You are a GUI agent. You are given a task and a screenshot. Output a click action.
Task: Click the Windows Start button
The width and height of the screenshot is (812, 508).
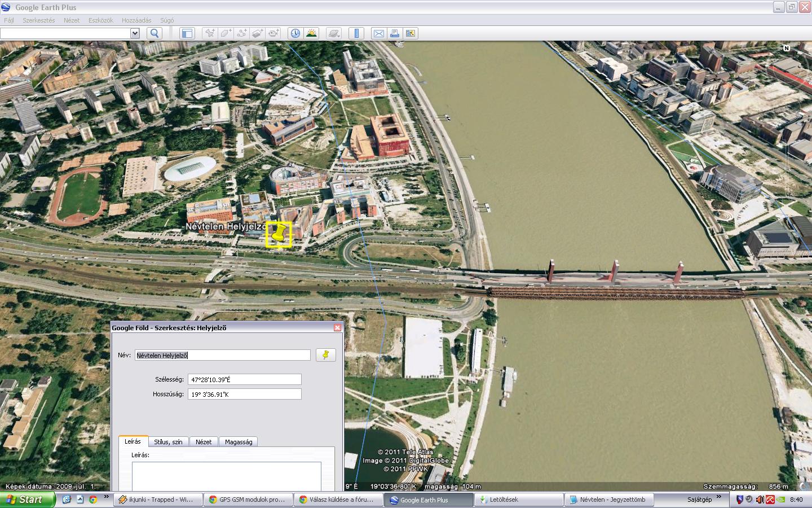click(28, 500)
